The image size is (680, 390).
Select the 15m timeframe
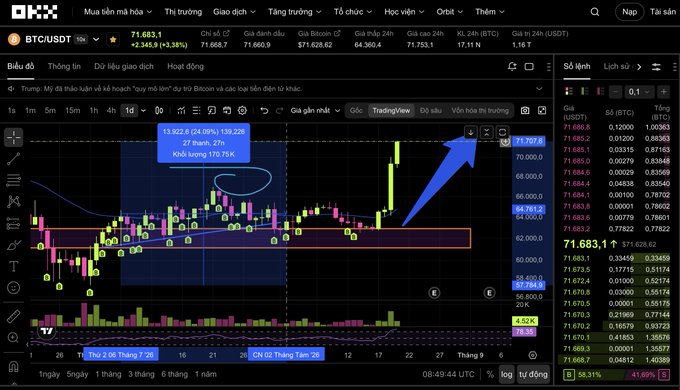click(x=72, y=110)
